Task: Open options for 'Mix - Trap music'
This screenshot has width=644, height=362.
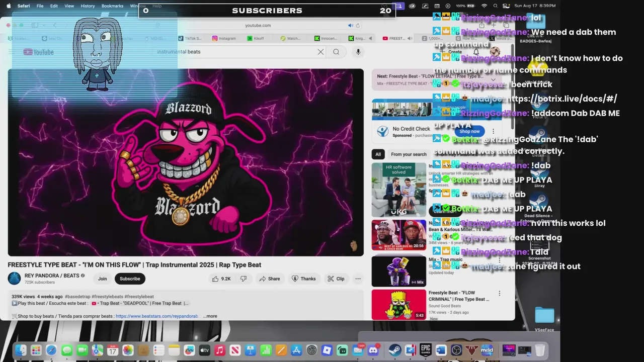Action: [499, 260]
